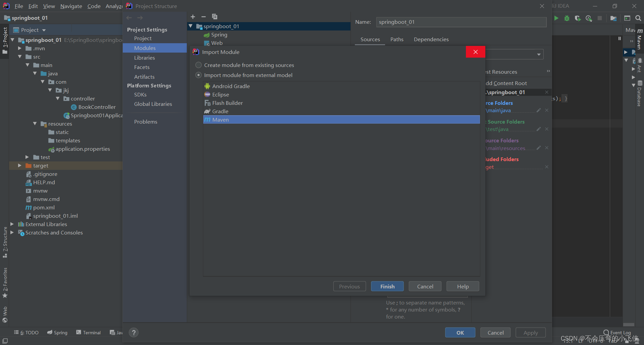Image resolution: width=644 pixels, height=345 pixels.
Task: Open the language level dropdown arrow
Action: pyautogui.click(x=539, y=54)
